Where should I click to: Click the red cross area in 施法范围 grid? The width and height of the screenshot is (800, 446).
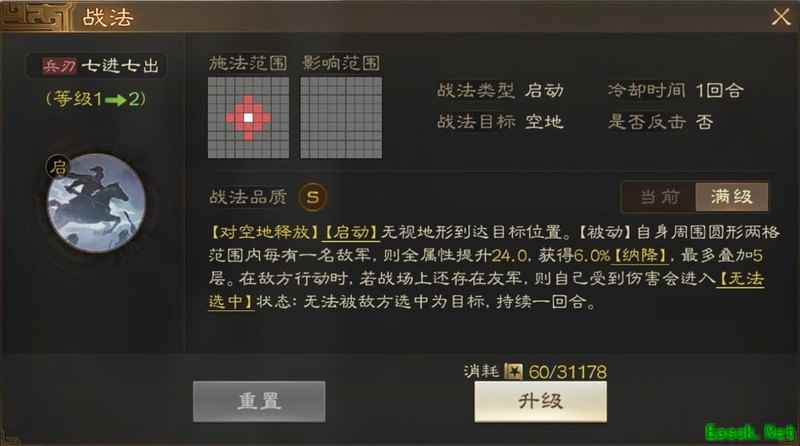click(x=248, y=118)
